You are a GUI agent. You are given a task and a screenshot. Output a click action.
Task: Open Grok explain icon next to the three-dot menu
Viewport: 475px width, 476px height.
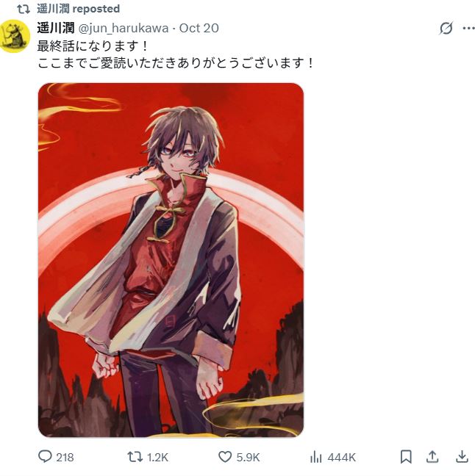pyautogui.click(x=446, y=28)
